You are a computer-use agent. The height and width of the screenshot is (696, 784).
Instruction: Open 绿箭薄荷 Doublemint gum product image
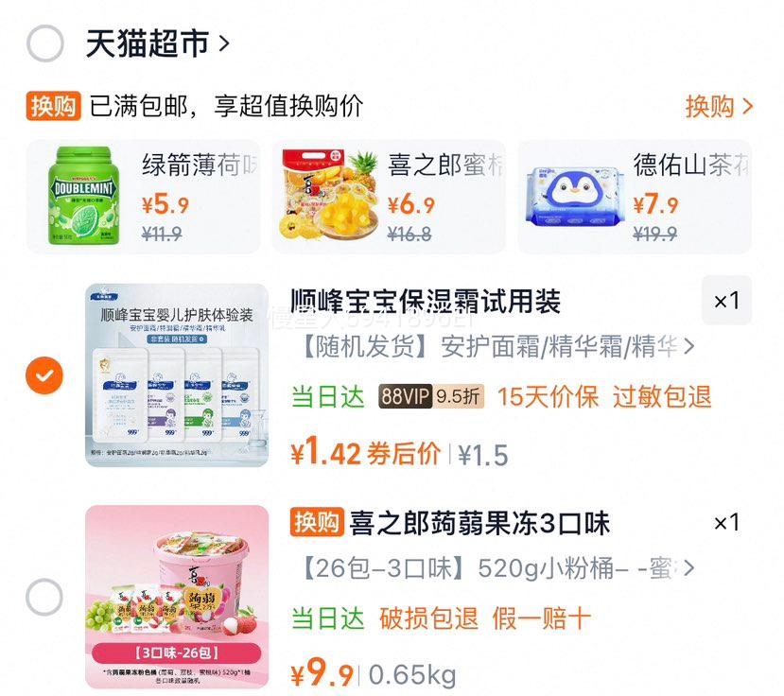point(83,196)
